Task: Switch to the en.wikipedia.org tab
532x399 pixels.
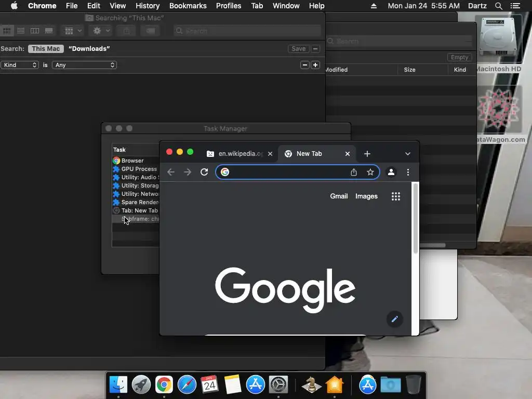Action: tap(238, 154)
